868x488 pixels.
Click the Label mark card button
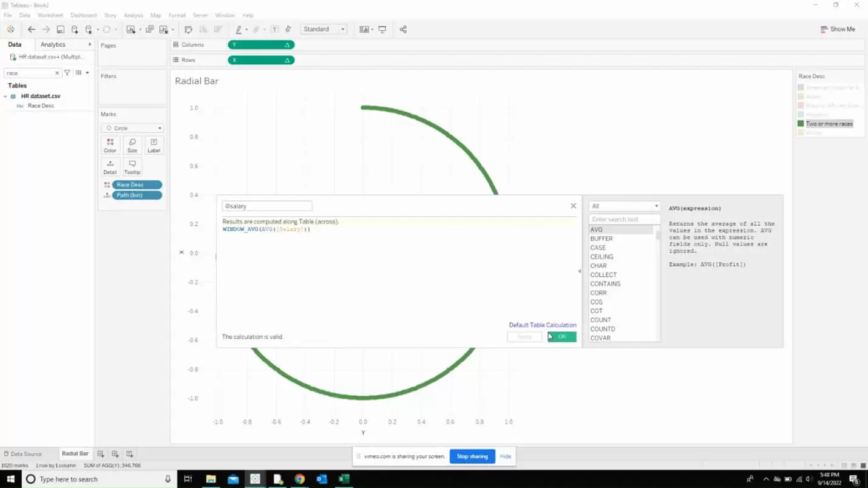pos(154,145)
